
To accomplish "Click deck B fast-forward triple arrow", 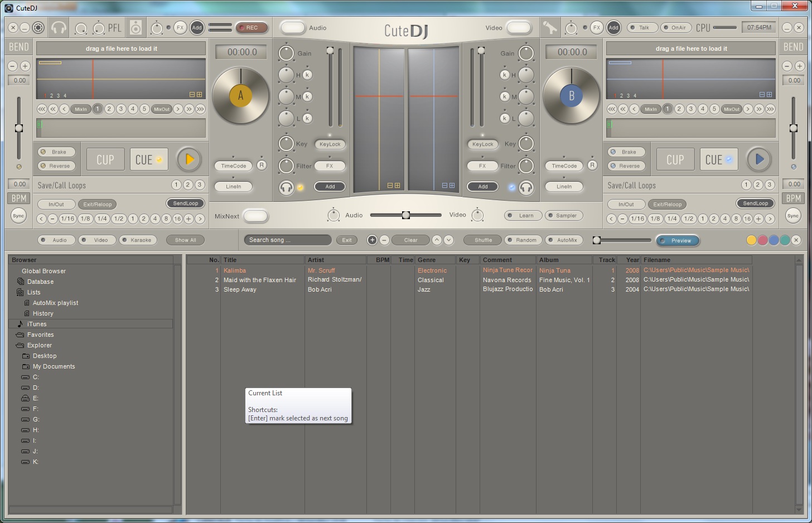I will click(770, 109).
